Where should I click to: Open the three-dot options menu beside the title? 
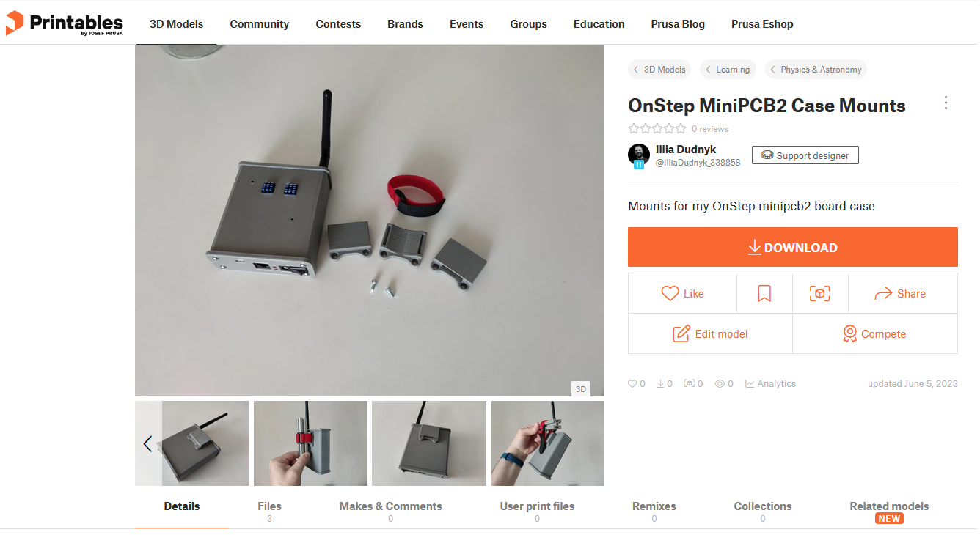(946, 103)
